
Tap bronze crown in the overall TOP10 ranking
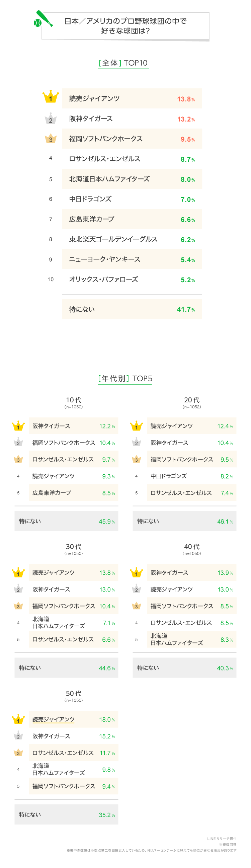[51, 139]
